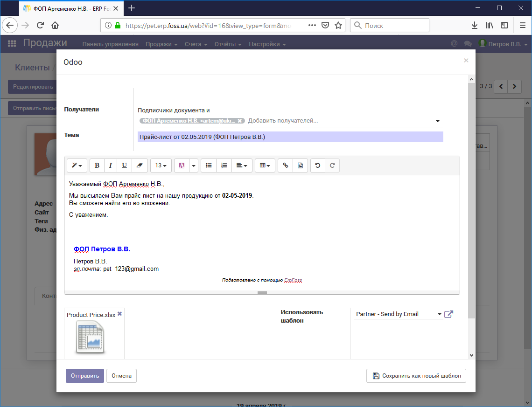Click the eraser remove-formatting icon
This screenshot has width=532, height=407.
pyautogui.click(x=139, y=166)
